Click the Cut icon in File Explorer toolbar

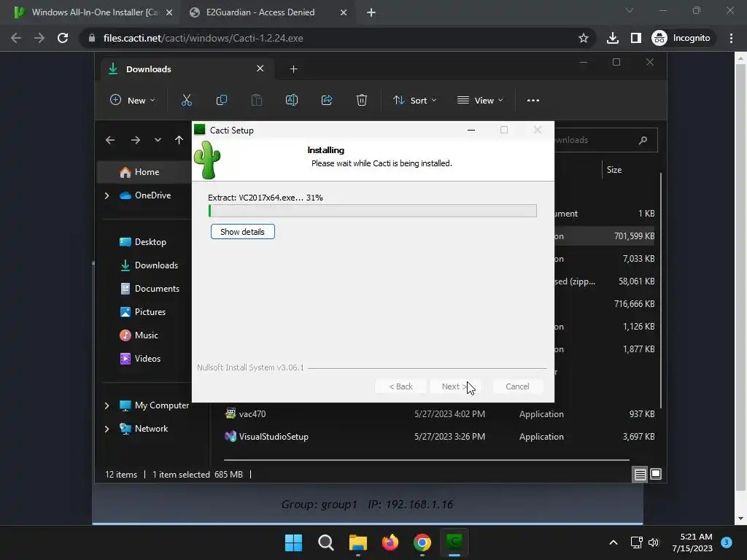click(x=186, y=100)
